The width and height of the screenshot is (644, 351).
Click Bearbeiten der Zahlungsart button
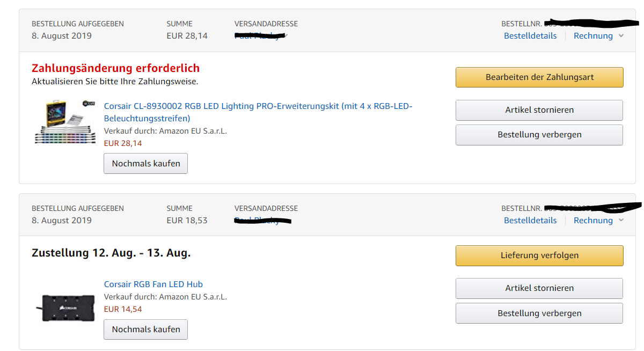pos(539,77)
